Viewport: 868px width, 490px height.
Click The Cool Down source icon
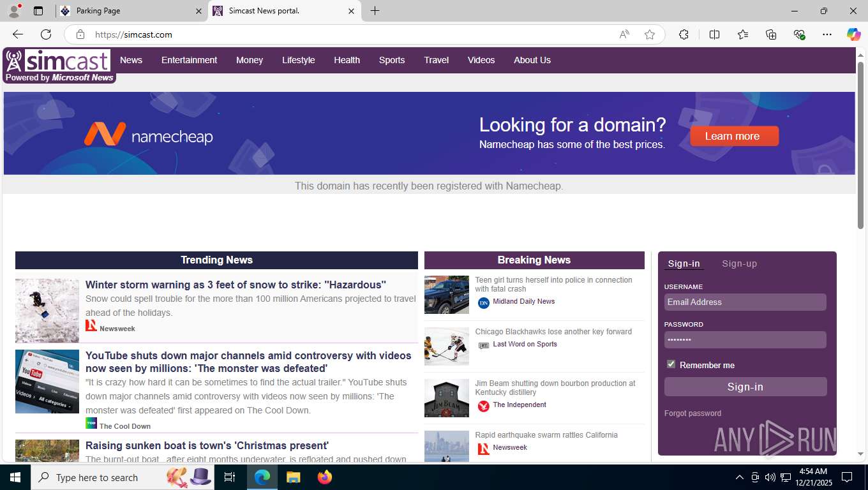point(91,423)
